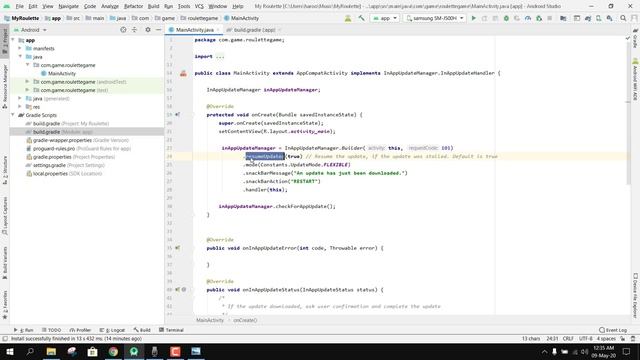Image resolution: width=640 pixels, height=360 pixels.
Task: Collapse the app module tree node
Action: 13,40
